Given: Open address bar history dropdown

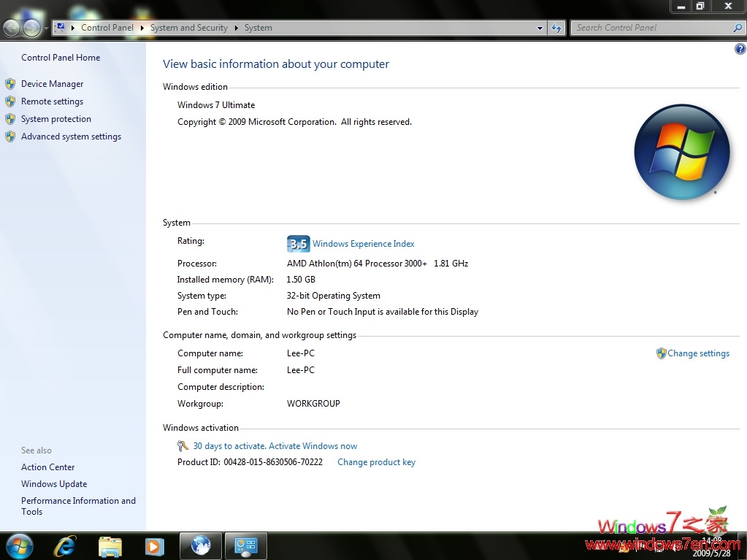Looking at the screenshot, I should [x=540, y=28].
